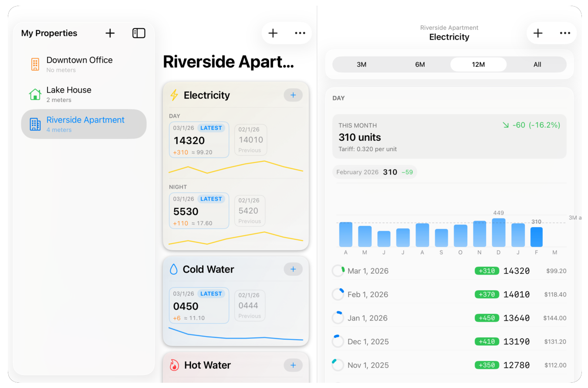This screenshot has height=388, width=588.
Task: Open more options in Electricity detail pane
Action: [x=565, y=33]
